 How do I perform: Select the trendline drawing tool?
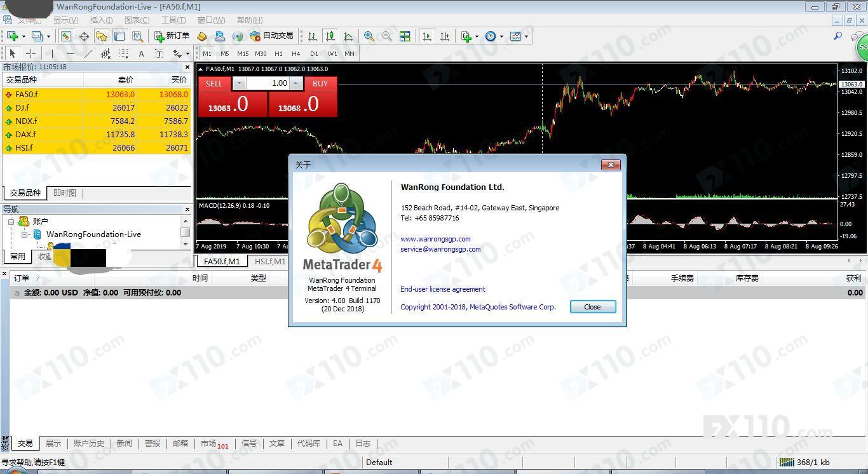[x=88, y=53]
